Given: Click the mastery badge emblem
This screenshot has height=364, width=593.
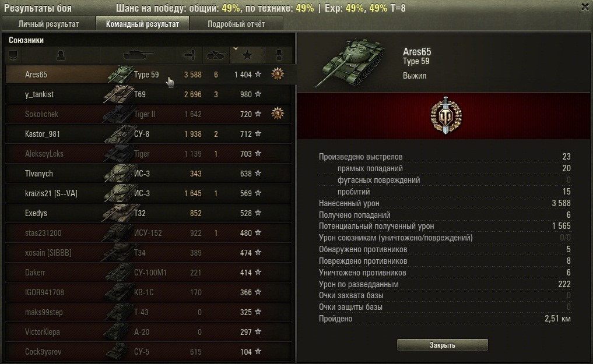Looking at the screenshot, I should [446, 115].
